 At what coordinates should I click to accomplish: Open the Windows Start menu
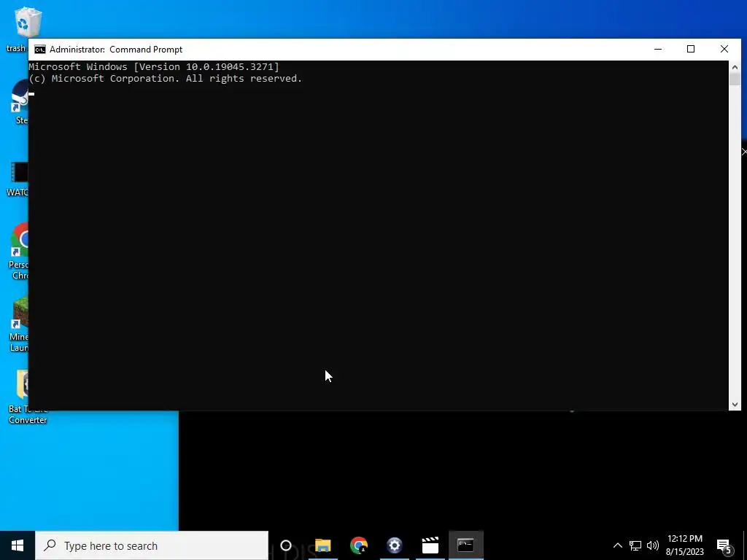18,545
